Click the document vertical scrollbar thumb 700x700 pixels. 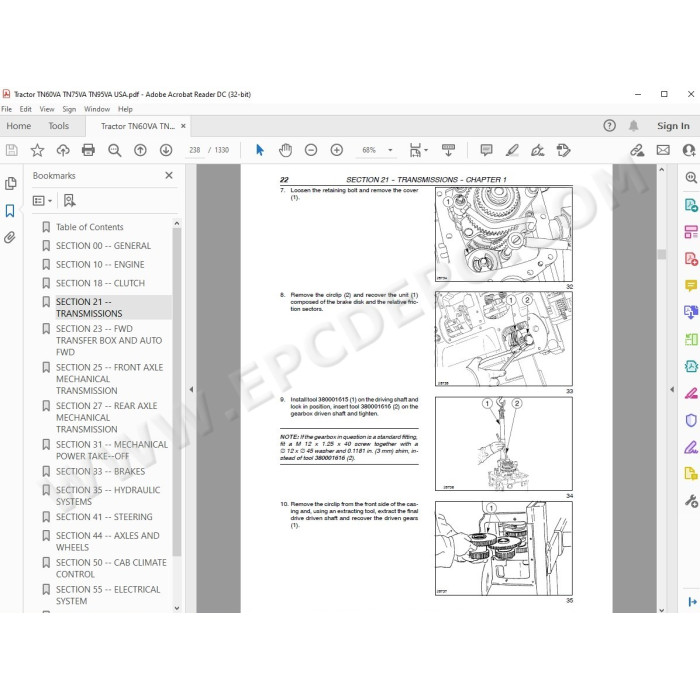pos(662,254)
